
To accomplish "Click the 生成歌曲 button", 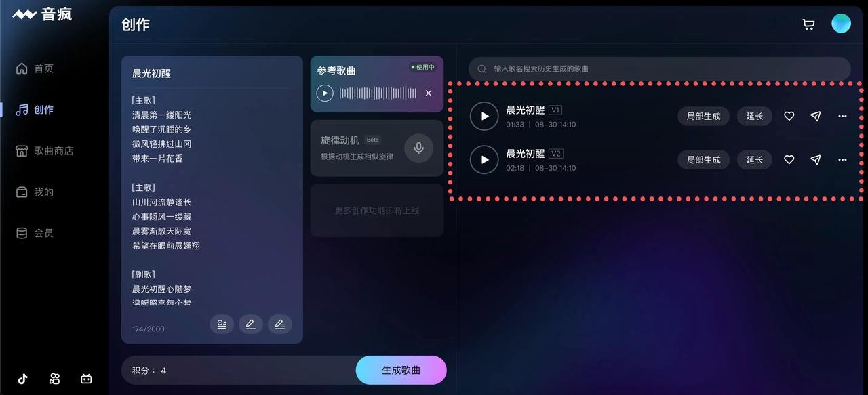I will tap(401, 370).
